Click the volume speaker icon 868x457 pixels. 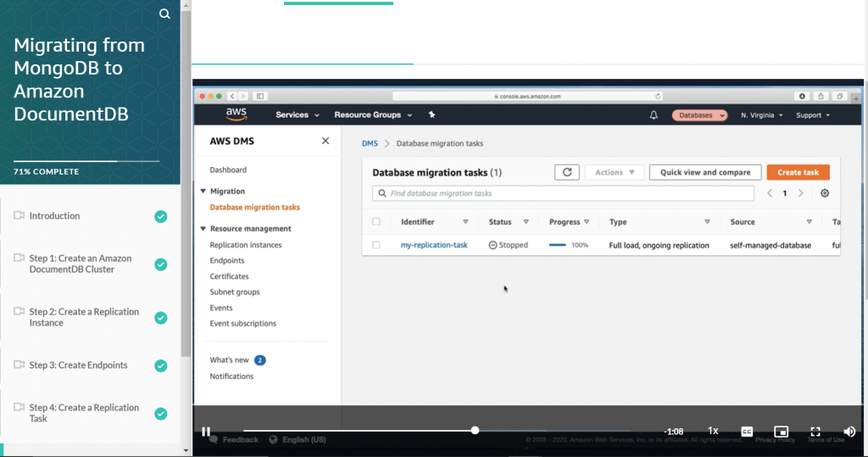[849, 432]
